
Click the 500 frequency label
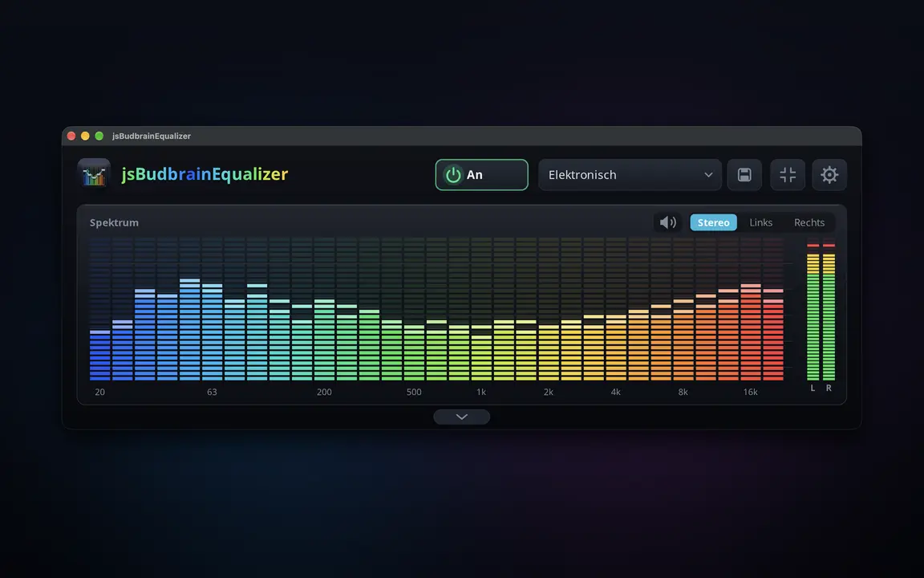pyautogui.click(x=414, y=393)
